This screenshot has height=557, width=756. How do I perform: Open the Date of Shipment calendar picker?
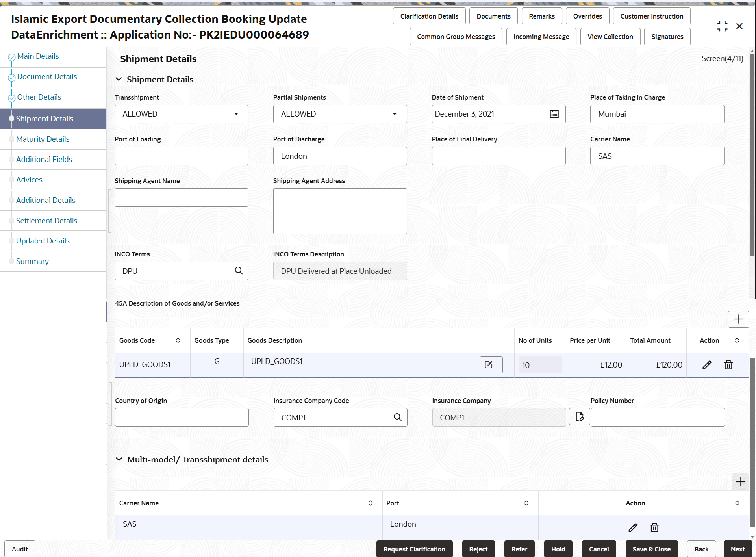[x=554, y=114]
